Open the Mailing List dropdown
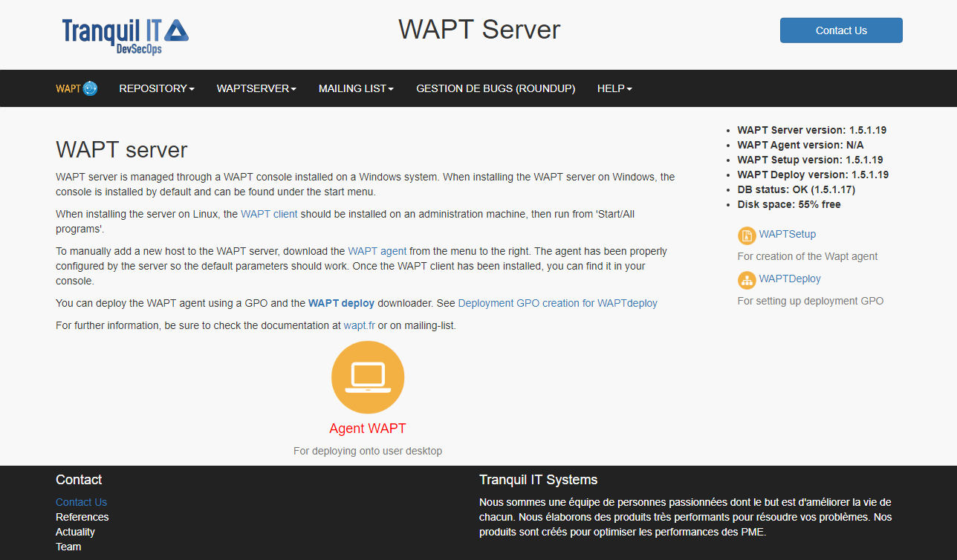The height and width of the screenshot is (560, 957). click(356, 88)
